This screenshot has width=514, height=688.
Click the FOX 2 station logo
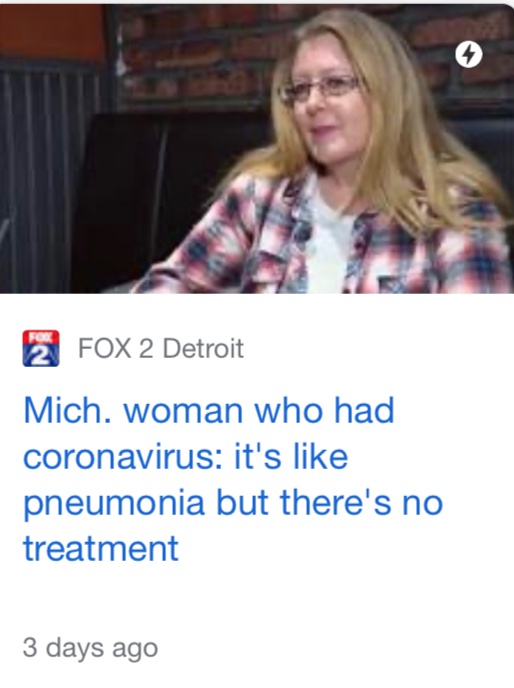click(41, 348)
